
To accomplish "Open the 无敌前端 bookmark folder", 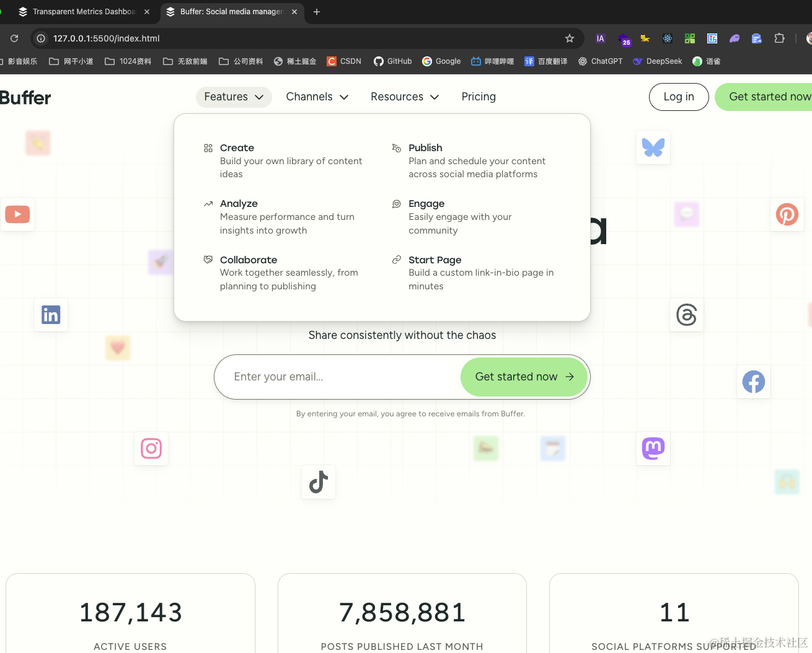I will [x=185, y=61].
